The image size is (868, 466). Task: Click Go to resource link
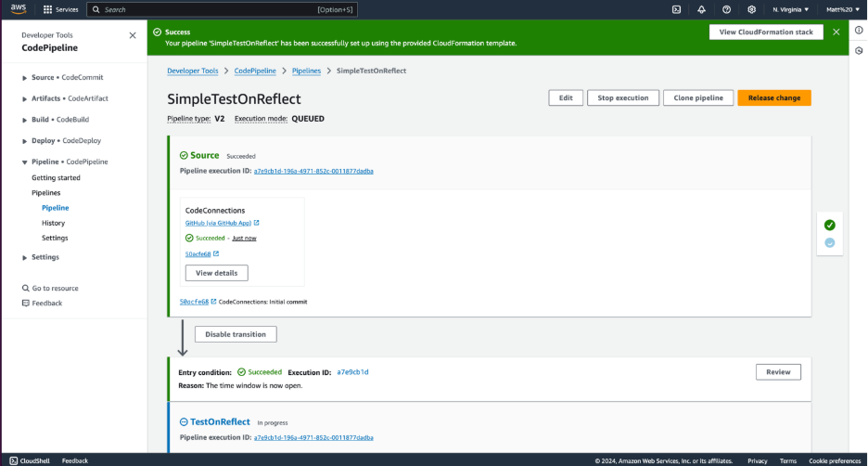(56, 288)
